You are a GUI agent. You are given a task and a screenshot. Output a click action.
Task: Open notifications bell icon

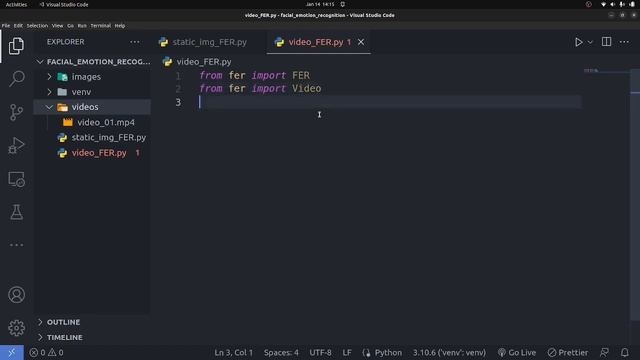pos(624,352)
